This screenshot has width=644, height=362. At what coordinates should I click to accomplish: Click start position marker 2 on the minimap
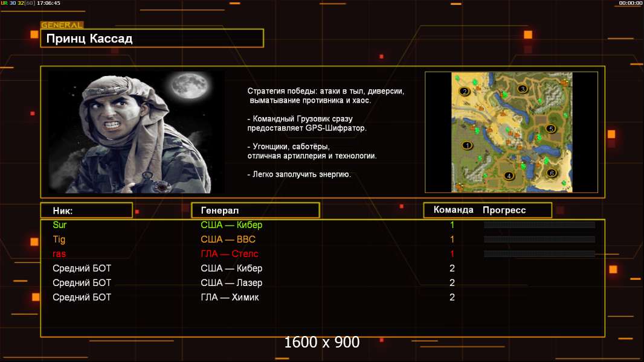465,92
